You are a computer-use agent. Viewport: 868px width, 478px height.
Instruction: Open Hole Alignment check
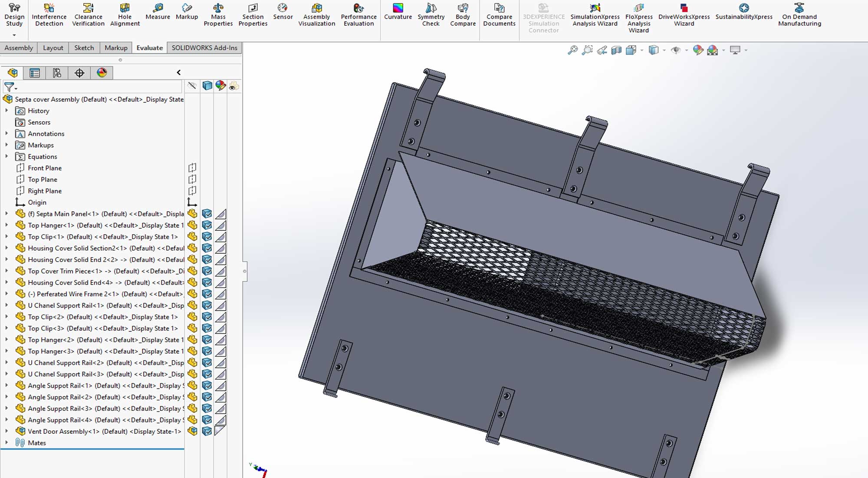125,15
